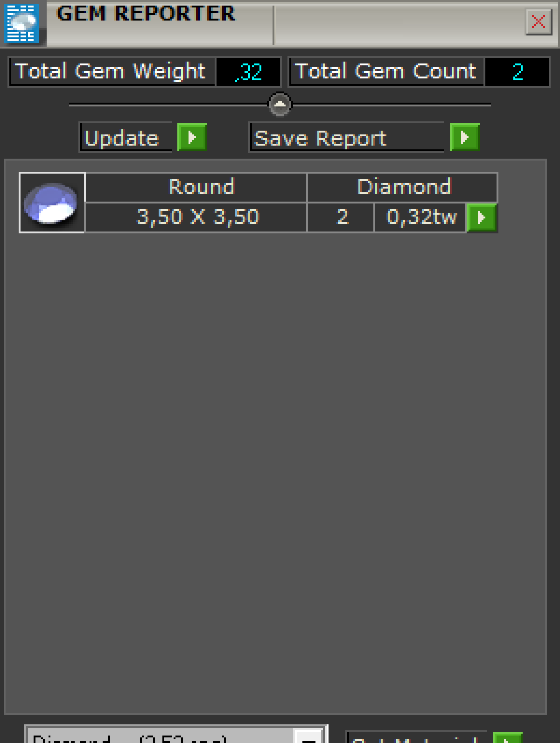Click green arrow beside 0,32tw weight
The height and width of the screenshot is (743, 560).
point(482,217)
